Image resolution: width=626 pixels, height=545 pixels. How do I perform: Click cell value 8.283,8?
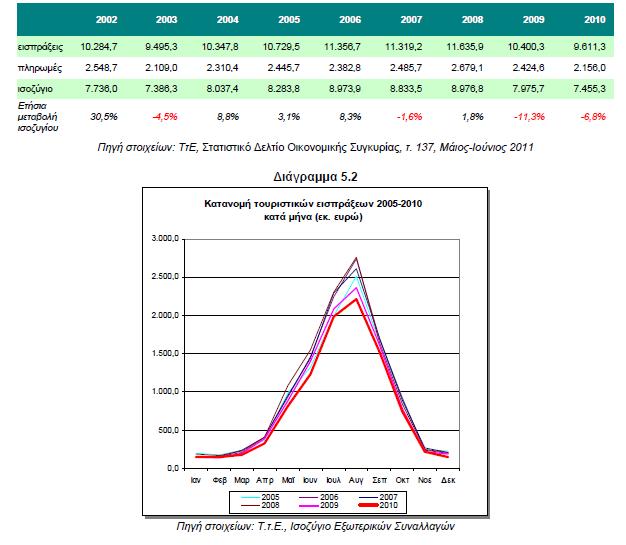pyautogui.click(x=283, y=89)
